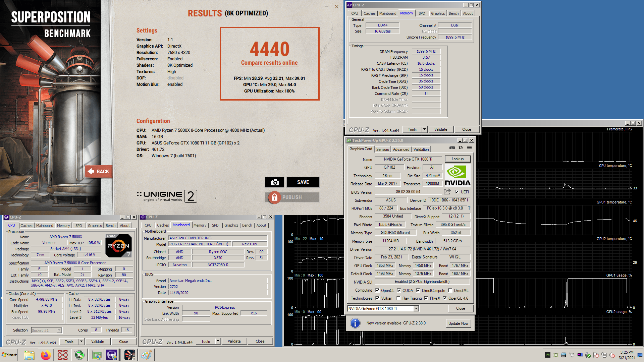Screen dimensions: 644x362
Task: Toggle the Ray Tracing checkbox
Action: (x=398, y=298)
